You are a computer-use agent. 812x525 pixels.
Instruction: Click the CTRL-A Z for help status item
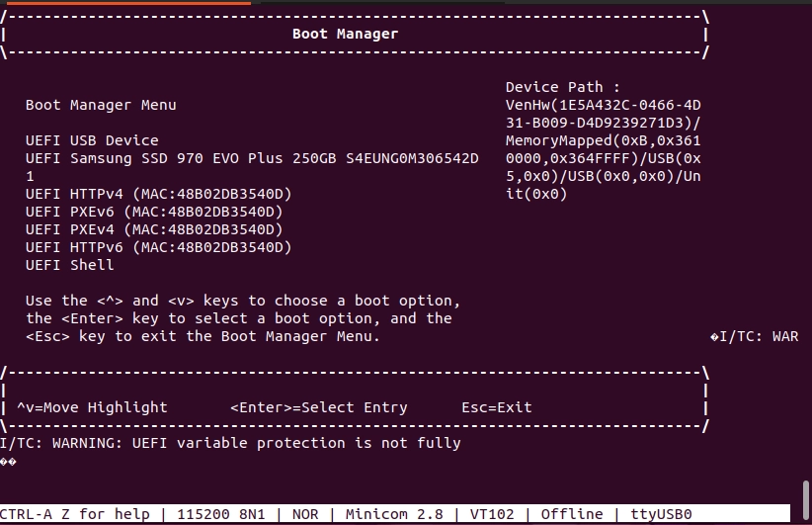click(x=74, y=514)
